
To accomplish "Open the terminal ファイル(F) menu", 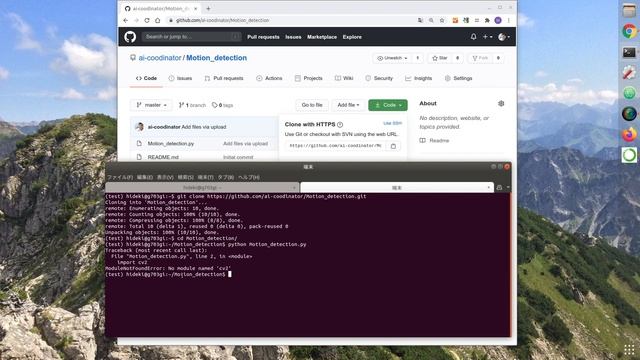I will (x=120, y=177).
